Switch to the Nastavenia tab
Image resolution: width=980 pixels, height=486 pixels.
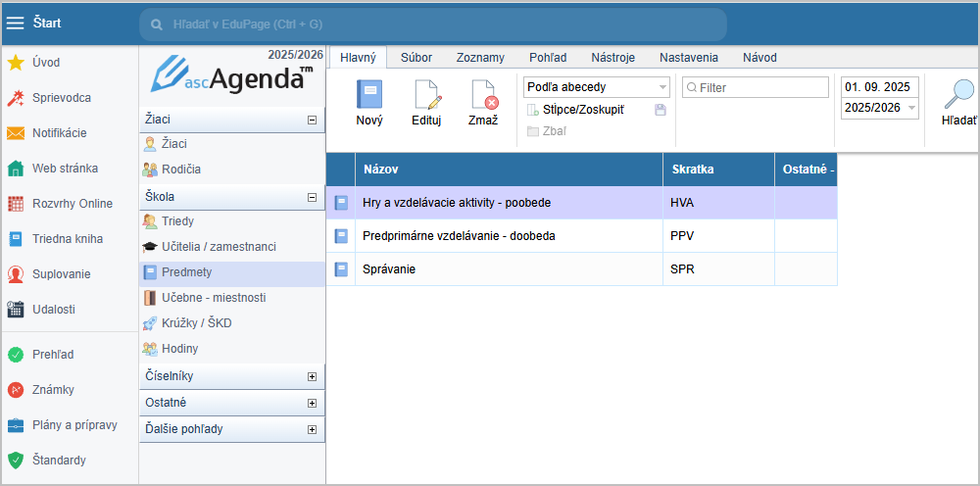click(x=688, y=58)
